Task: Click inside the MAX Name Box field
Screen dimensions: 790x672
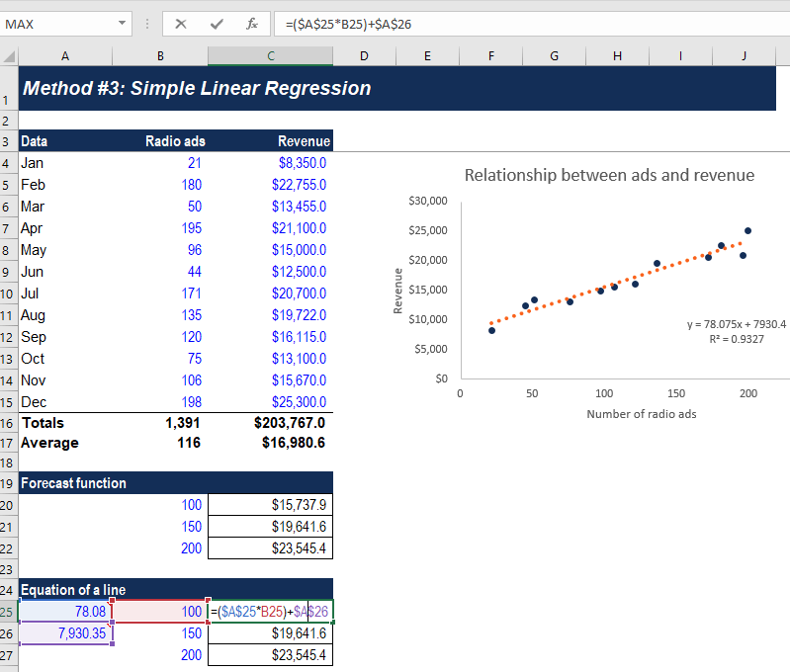Action: coord(58,24)
